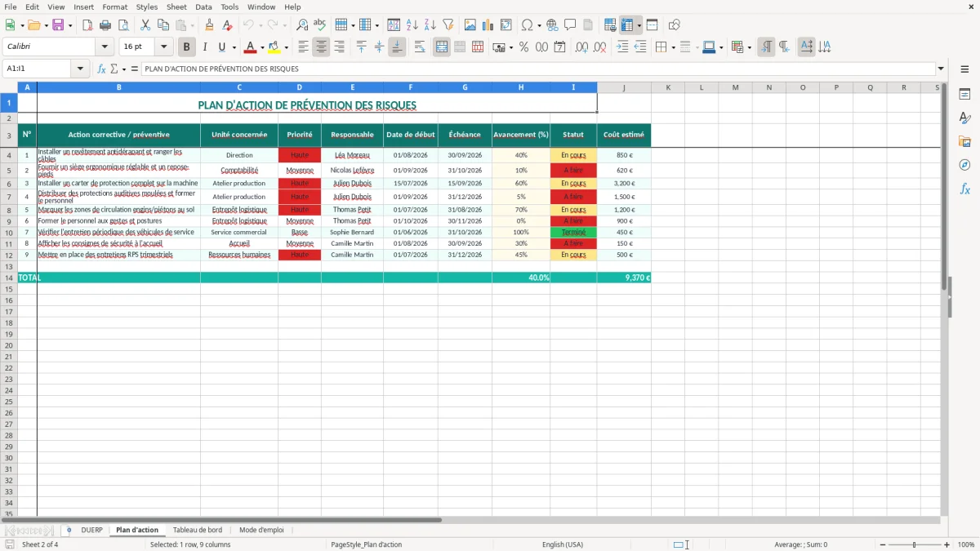The image size is (980, 551).
Task: Split the window
Action: pyautogui.click(x=652, y=25)
